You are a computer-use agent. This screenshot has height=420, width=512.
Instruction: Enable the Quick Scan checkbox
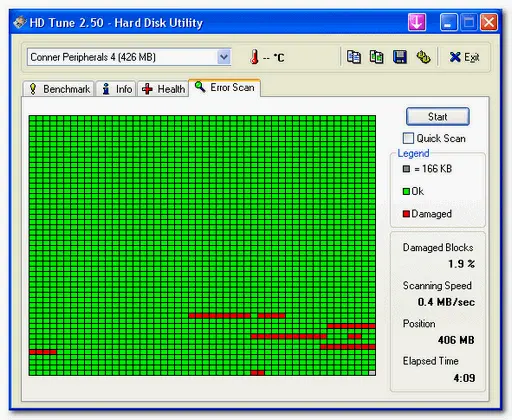tap(408, 138)
